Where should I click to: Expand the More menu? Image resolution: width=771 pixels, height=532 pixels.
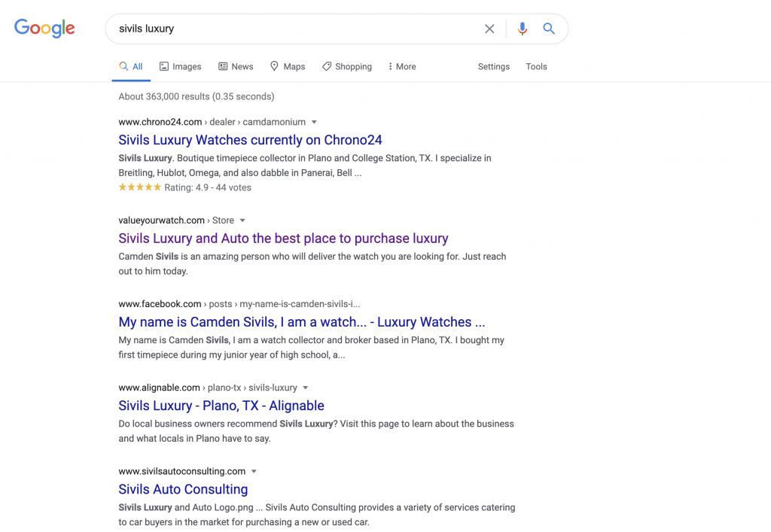(402, 67)
